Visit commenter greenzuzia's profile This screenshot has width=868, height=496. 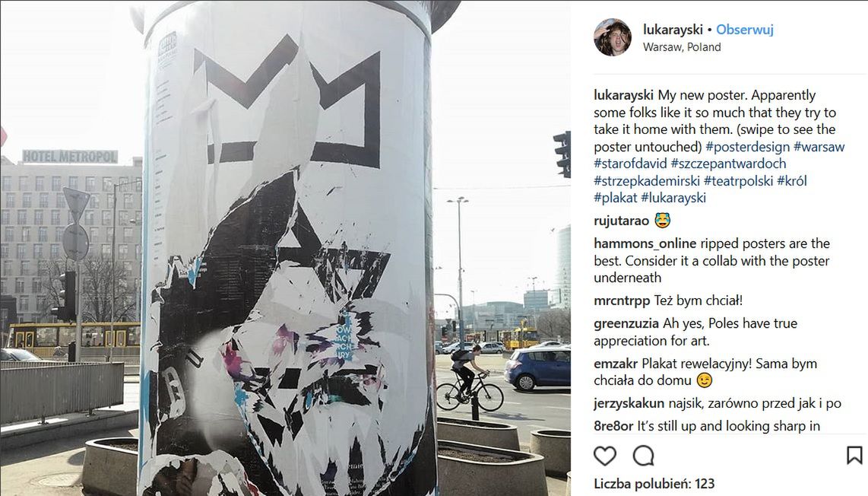[626, 323]
